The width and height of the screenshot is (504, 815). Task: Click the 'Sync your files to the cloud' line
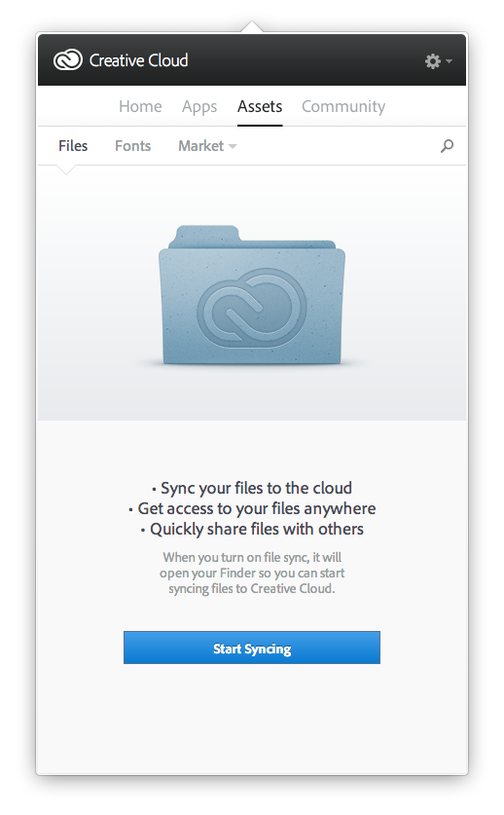252,488
